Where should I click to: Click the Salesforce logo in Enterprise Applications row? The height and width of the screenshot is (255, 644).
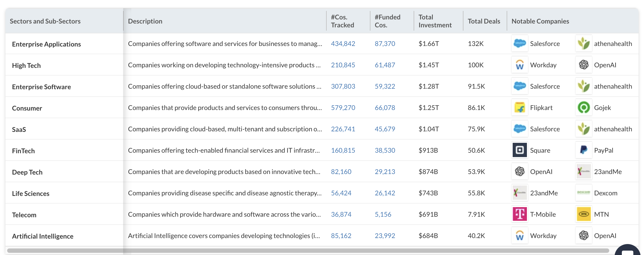click(520, 44)
